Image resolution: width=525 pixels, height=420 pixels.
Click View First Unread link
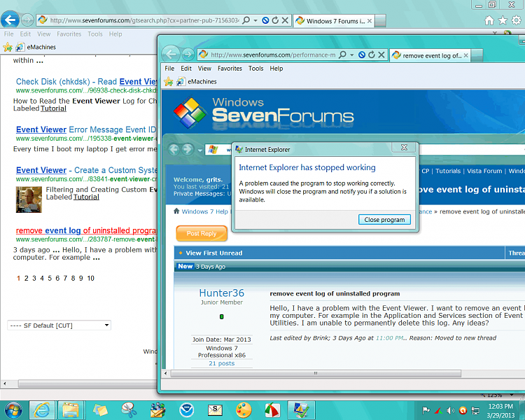pos(214,253)
